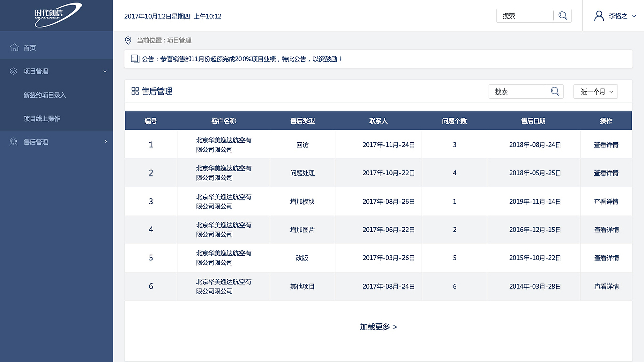Click the top header search magnifier icon

563,16
